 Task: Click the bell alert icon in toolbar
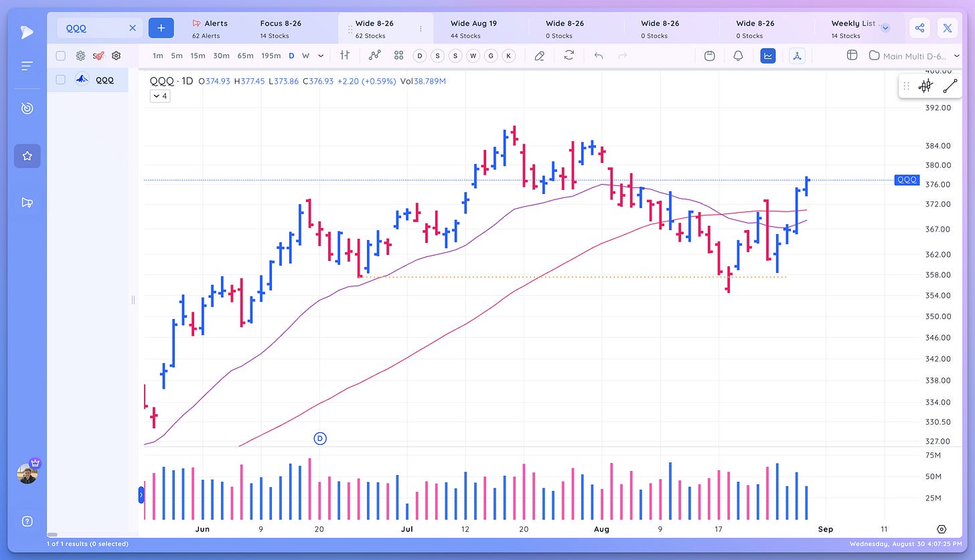point(738,56)
